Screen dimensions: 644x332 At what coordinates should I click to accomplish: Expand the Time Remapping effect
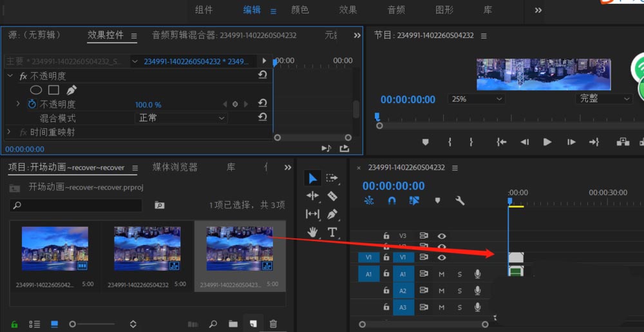click(9, 132)
